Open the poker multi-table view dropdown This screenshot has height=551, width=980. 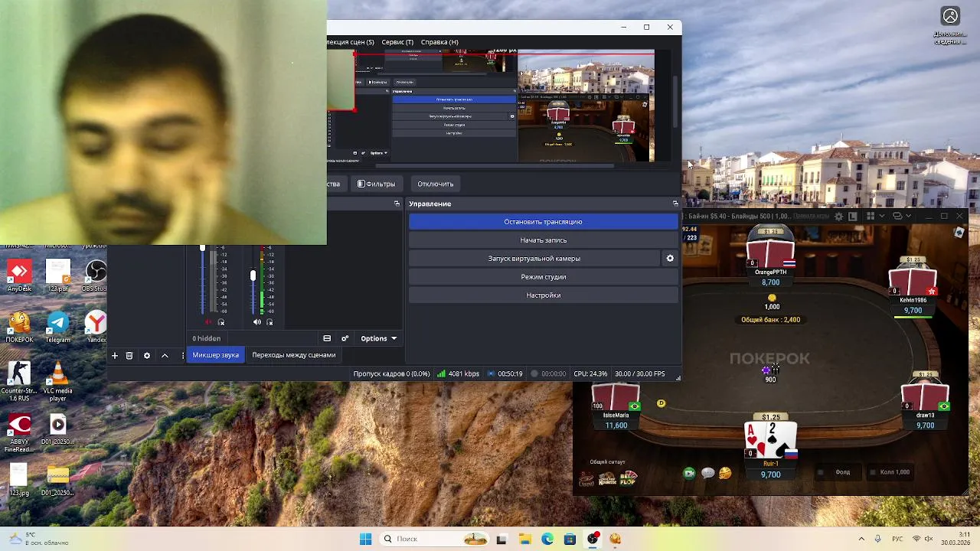coord(901,217)
